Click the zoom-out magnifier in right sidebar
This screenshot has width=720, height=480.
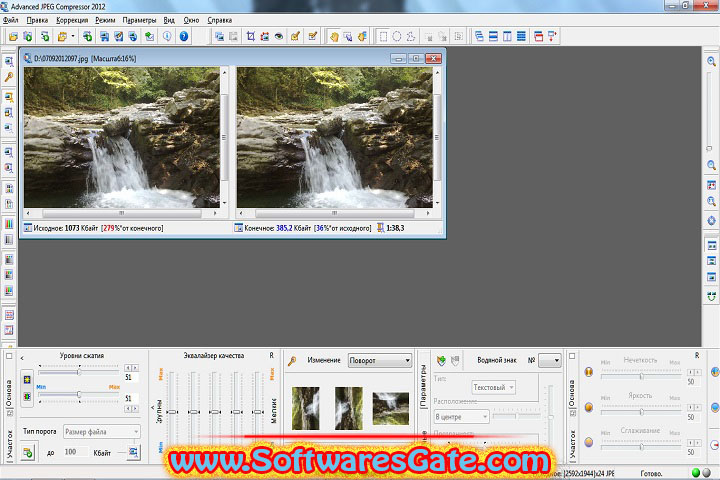(711, 165)
